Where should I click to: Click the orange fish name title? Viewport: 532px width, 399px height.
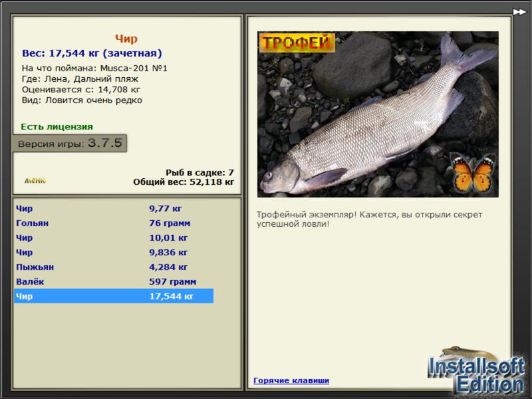tap(126, 39)
